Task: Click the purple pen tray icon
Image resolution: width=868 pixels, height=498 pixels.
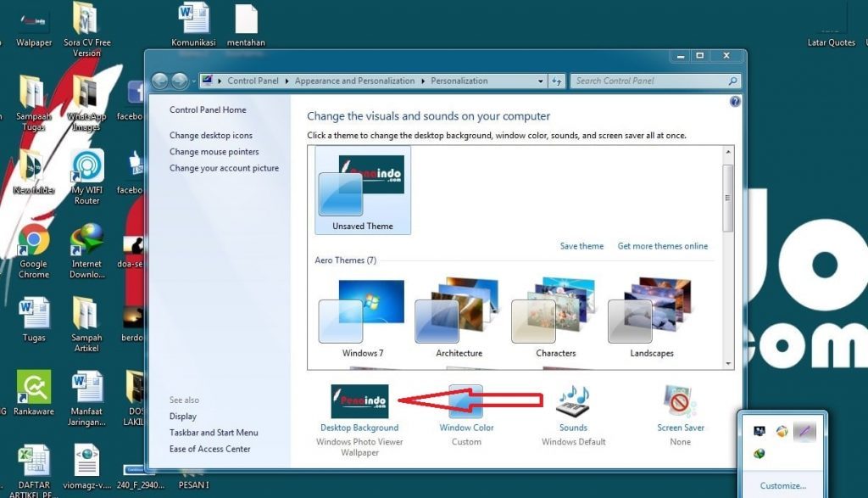Action: tap(804, 431)
